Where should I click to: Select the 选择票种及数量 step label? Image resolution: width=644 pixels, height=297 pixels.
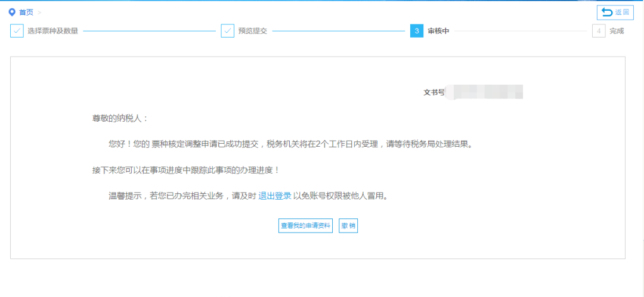click(53, 31)
